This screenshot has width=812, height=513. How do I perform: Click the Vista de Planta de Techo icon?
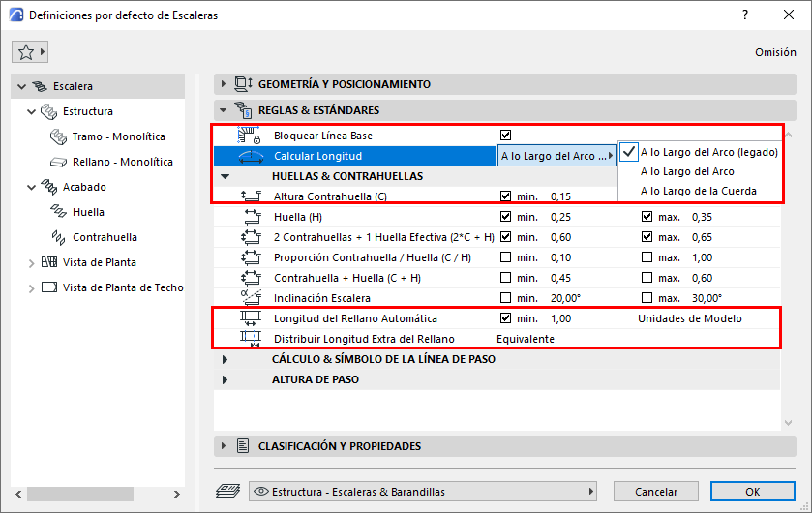coord(49,287)
